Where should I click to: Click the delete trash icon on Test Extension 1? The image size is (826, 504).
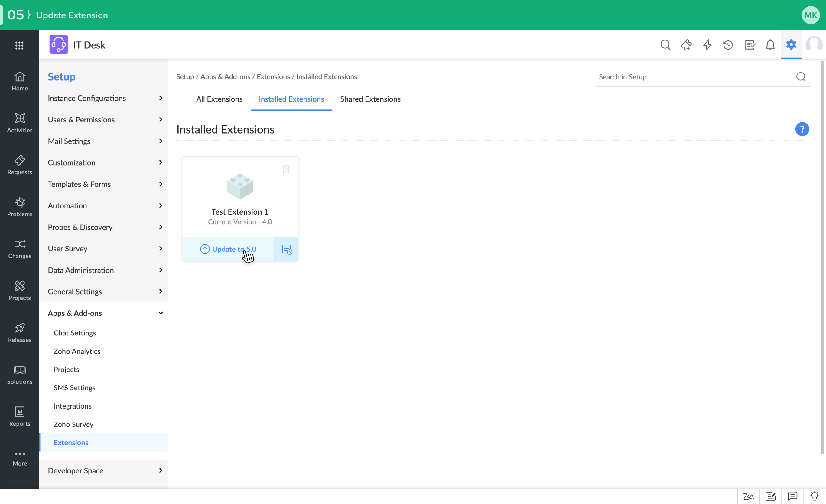(x=286, y=169)
